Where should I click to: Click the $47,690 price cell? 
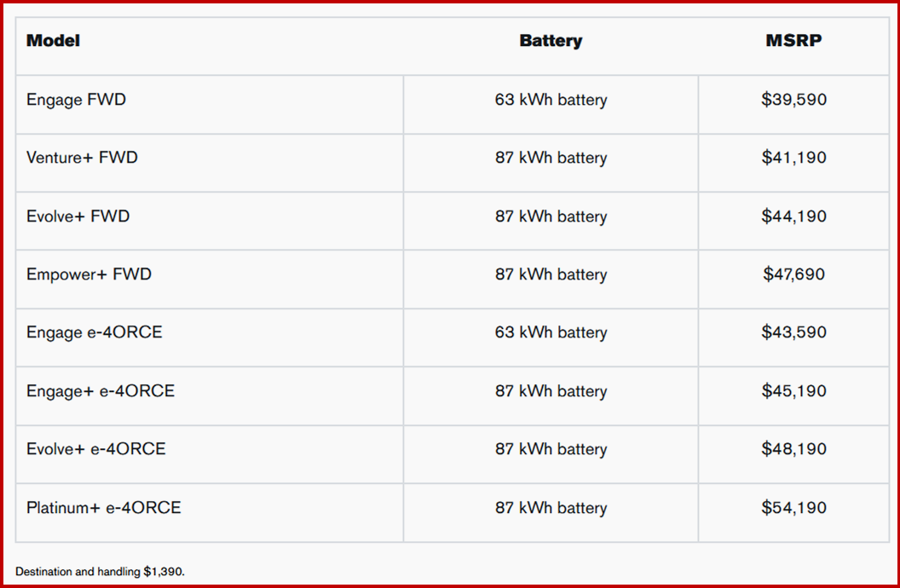coord(793,274)
